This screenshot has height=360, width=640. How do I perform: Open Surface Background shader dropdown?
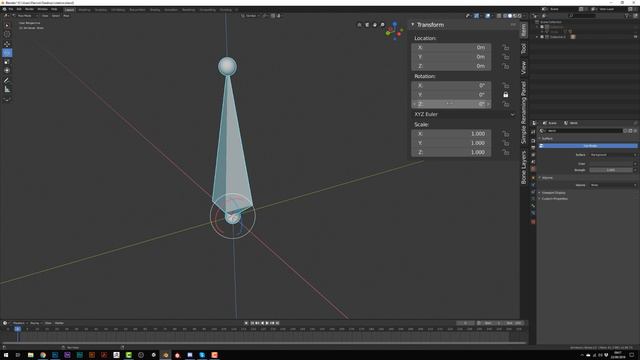[x=613, y=155]
